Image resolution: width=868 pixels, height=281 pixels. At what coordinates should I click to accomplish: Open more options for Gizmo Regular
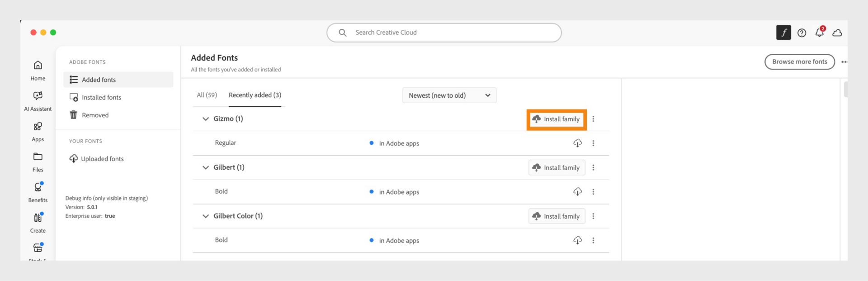point(593,143)
